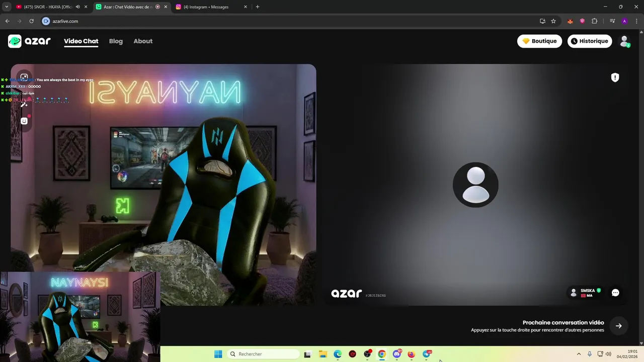This screenshot has width=644, height=362.
Task: Open Discord from taskbar
Action: (397, 354)
